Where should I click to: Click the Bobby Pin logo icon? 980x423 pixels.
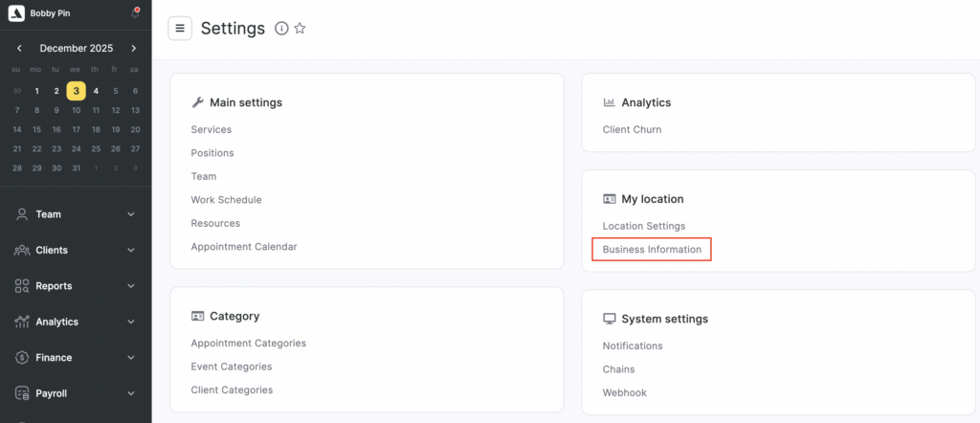coord(14,13)
